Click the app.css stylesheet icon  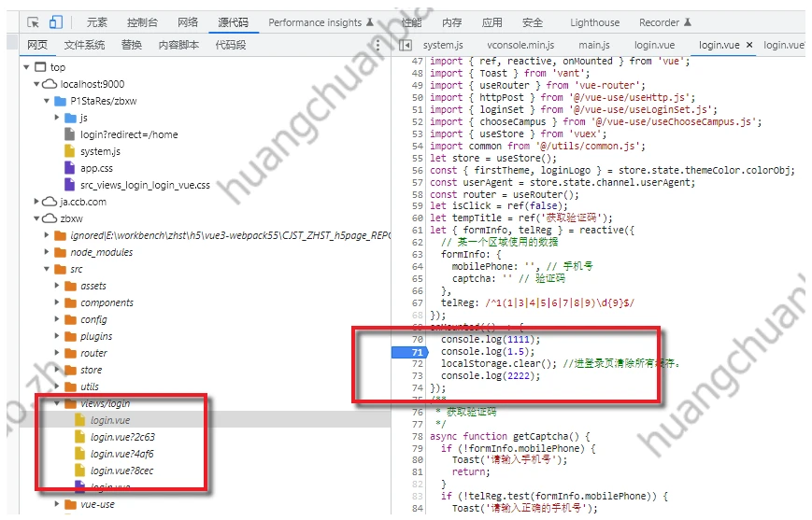tap(69, 168)
